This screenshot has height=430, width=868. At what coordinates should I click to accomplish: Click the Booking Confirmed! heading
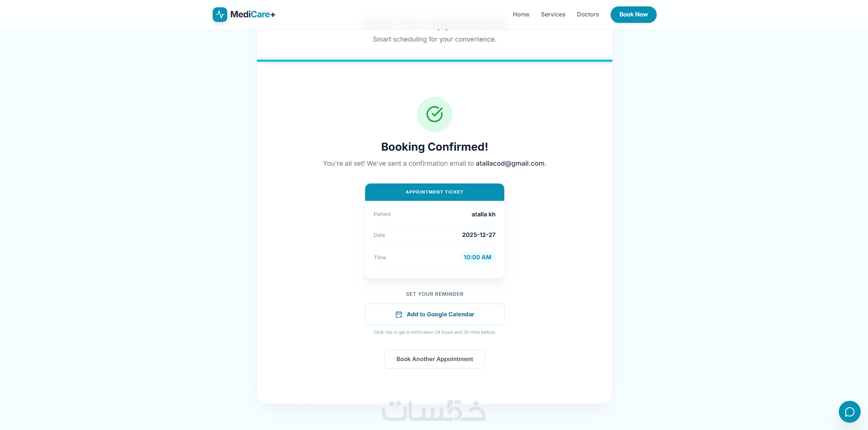pos(434,147)
